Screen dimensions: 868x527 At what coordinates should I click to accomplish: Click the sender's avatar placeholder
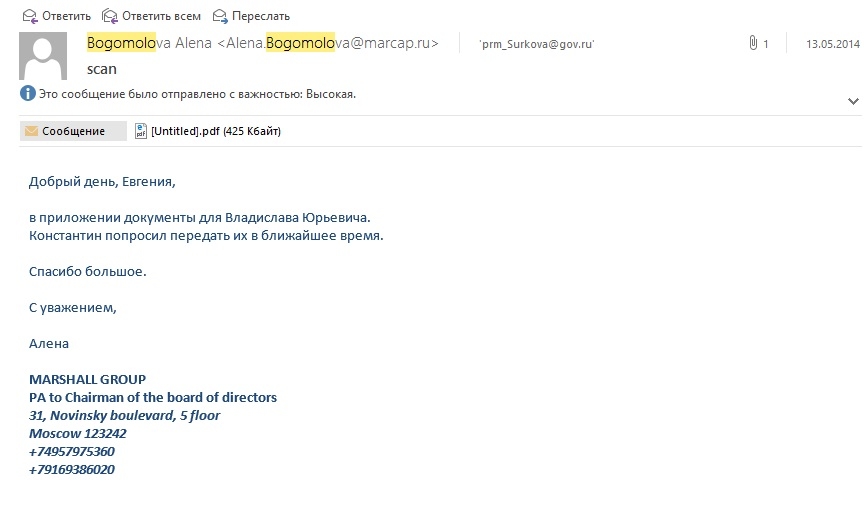click(44, 56)
